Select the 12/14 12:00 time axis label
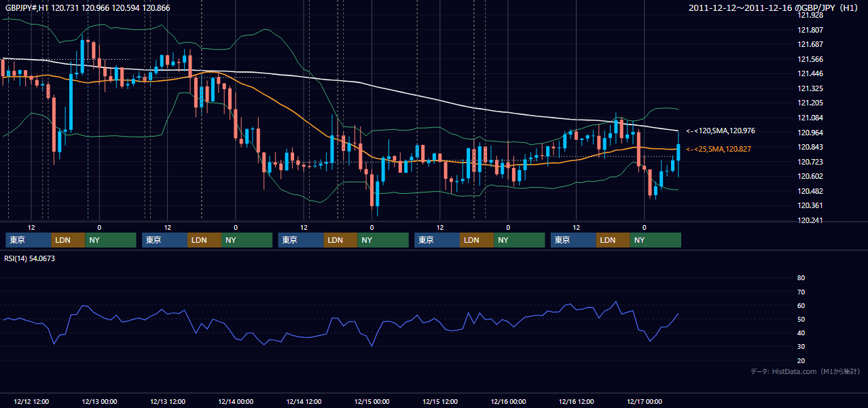Image resolution: width=868 pixels, height=408 pixels. click(x=304, y=401)
